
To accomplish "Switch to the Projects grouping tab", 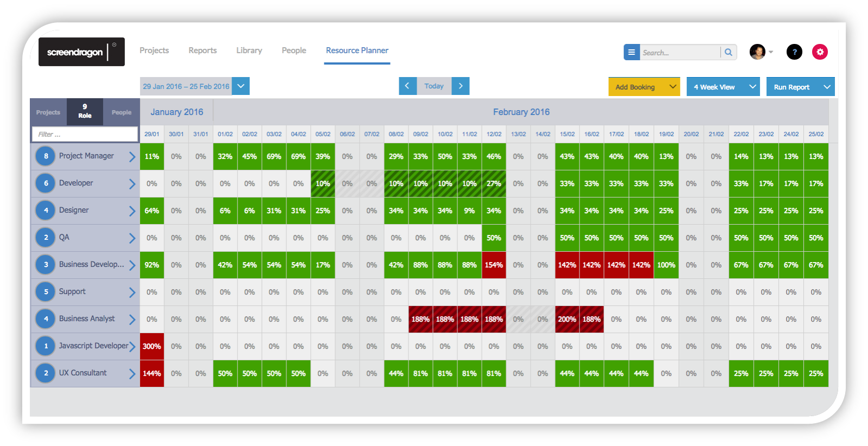I will click(x=48, y=112).
